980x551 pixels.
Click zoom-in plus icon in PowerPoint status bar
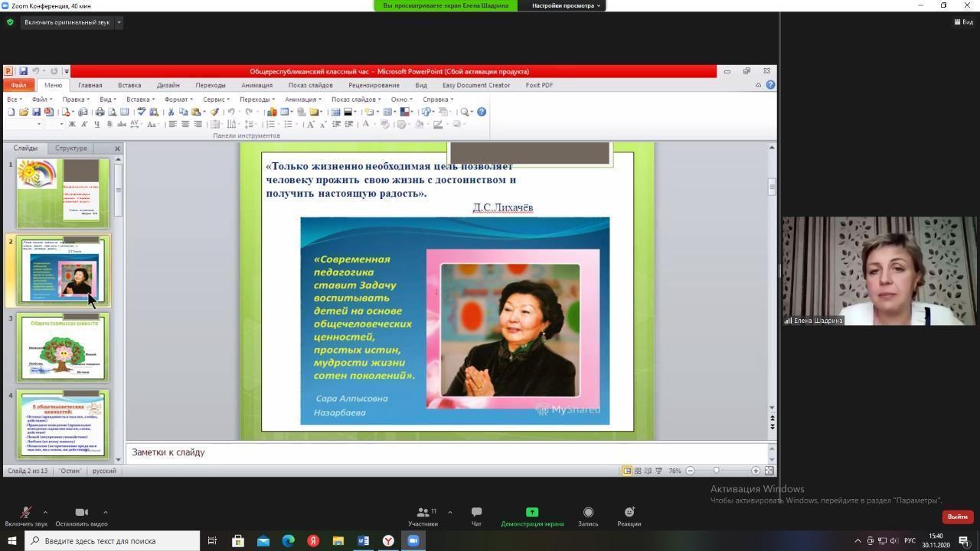click(756, 471)
